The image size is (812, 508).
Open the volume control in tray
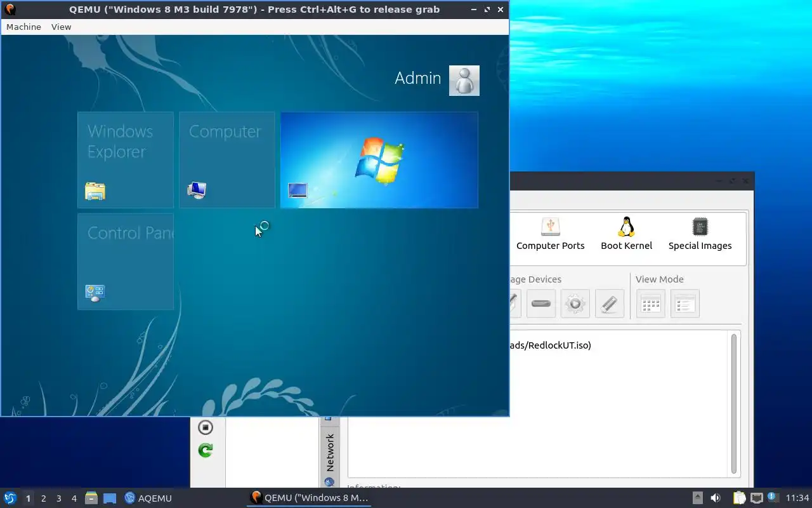[715, 498]
